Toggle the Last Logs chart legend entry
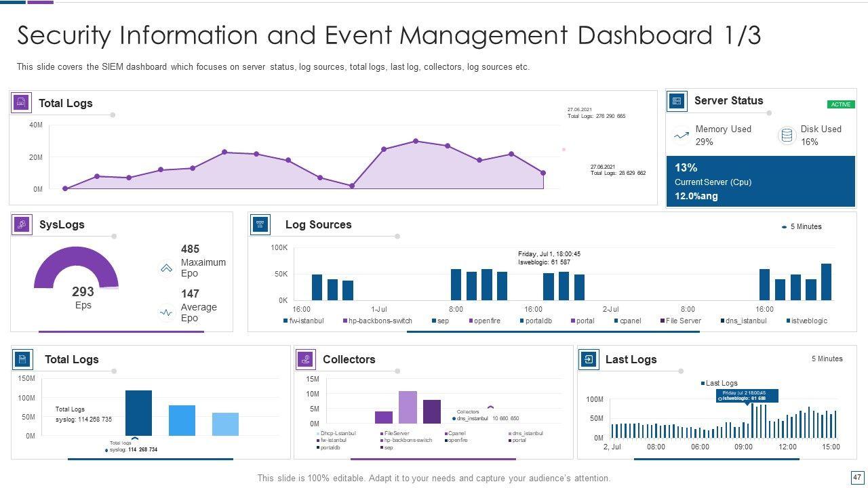 (x=719, y=383)
